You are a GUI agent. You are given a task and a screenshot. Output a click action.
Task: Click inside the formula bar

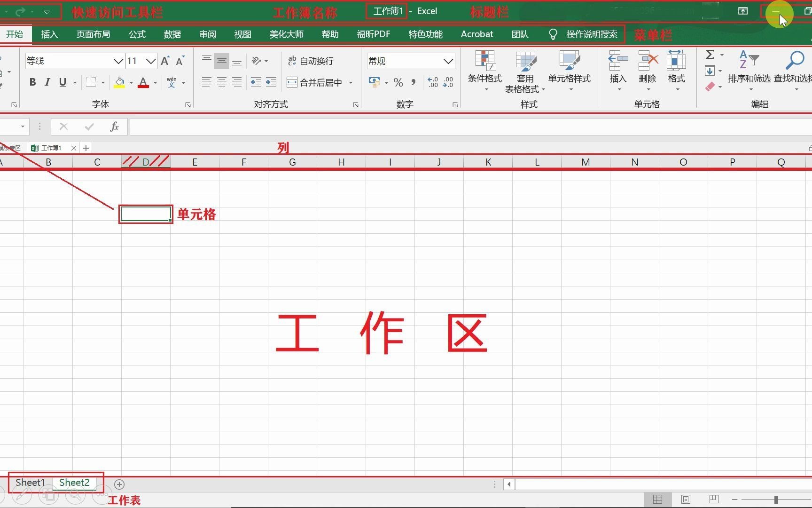[x=470, y=127]
